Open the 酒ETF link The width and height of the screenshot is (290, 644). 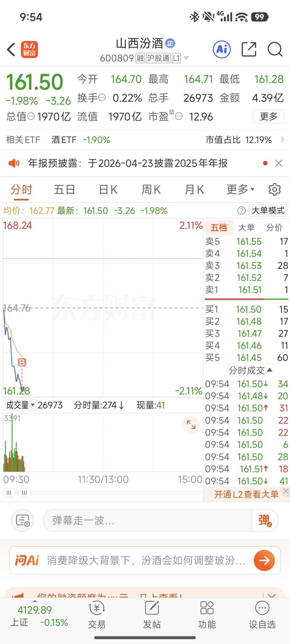81,140
